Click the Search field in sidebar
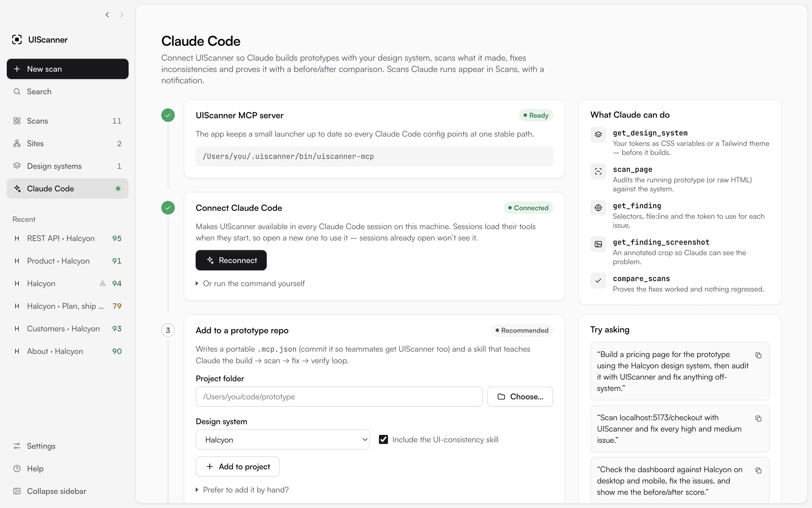The height and width of the screenshot is (508, 812). click(67, 92)
